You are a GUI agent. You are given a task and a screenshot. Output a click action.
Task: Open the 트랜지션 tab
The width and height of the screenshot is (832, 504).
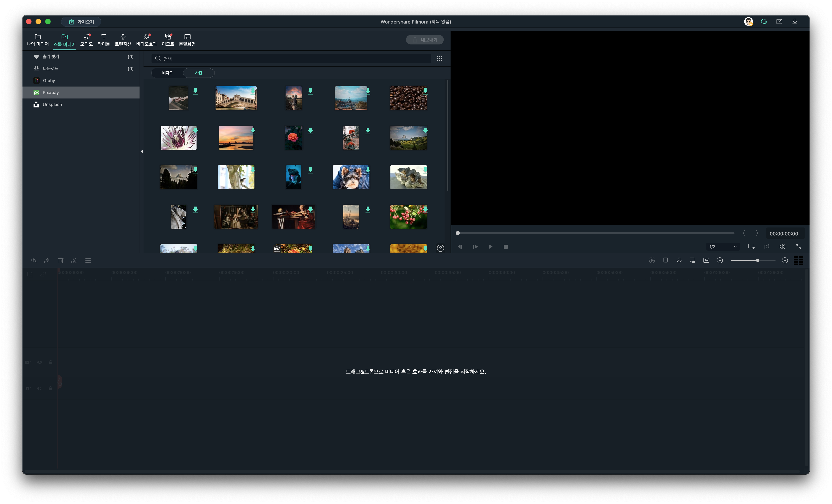[x=123, y=40]
